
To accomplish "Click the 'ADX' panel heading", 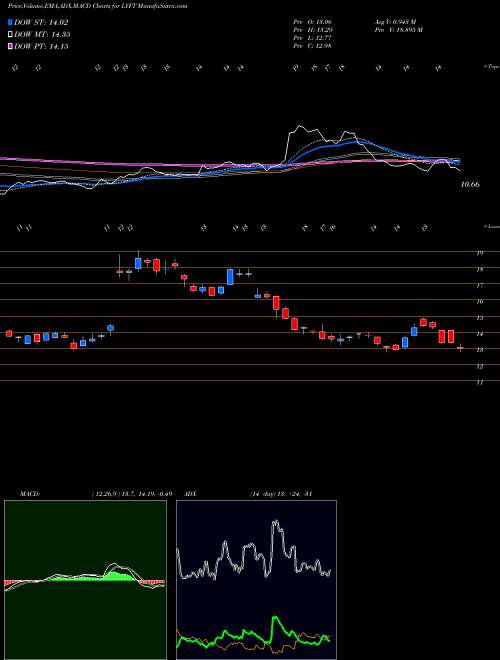I will 190,493.
